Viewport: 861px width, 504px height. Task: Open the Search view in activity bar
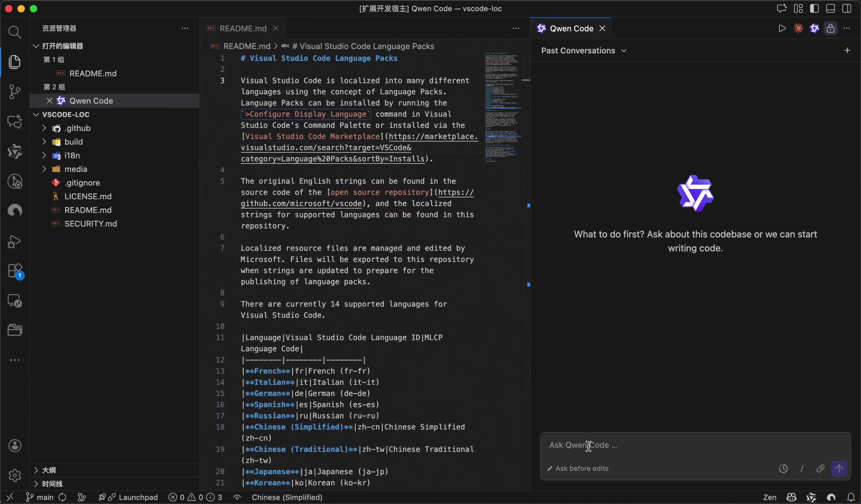tap(14, 32)
